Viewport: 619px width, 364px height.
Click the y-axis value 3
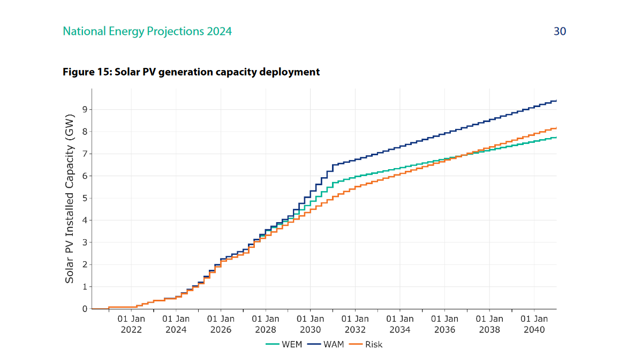(85, 242)
